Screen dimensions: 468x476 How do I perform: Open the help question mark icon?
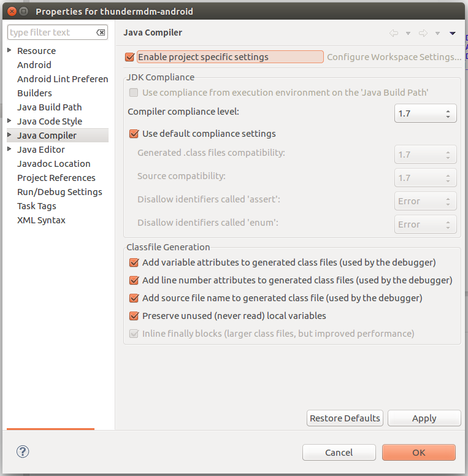point(23,451)
